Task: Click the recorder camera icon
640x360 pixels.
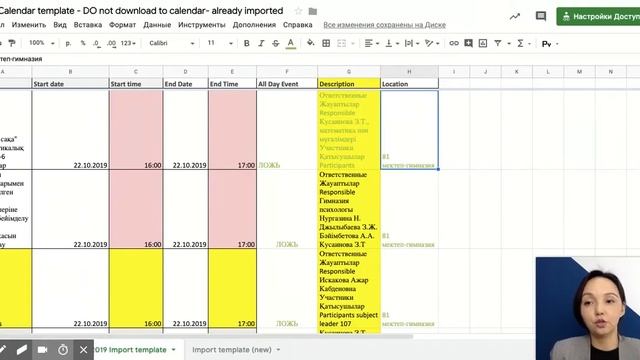Action: (42, 350)
